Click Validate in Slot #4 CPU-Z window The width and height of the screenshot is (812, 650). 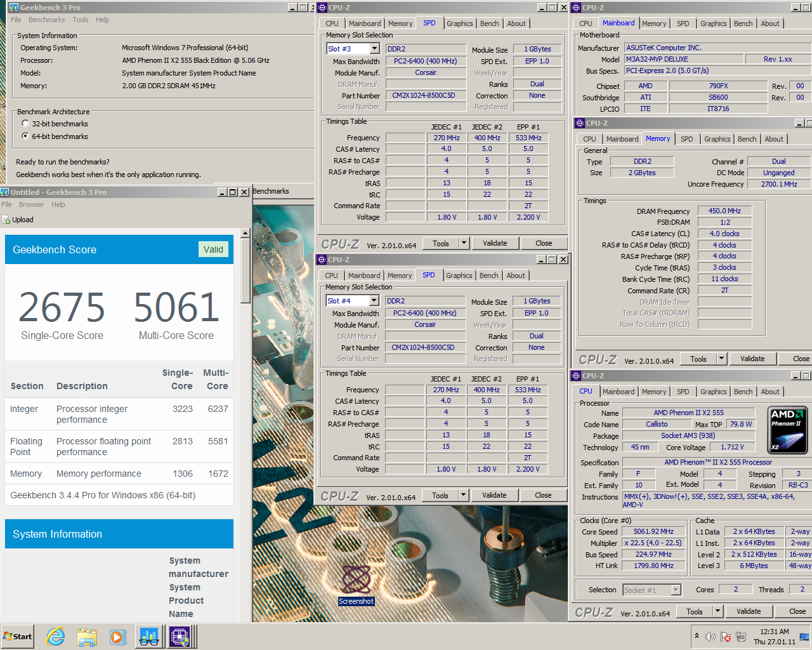click(x=494, y=495)
